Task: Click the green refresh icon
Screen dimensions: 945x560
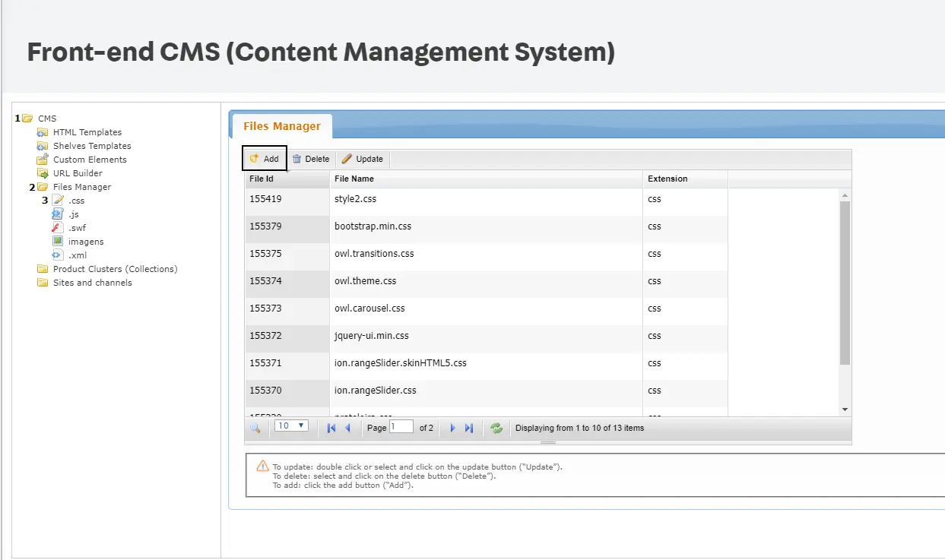Action: point(496,428)
